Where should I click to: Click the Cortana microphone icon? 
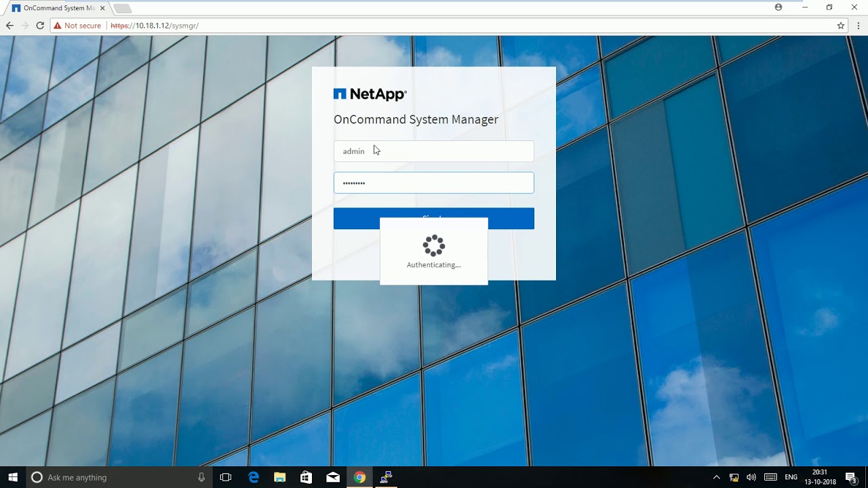[x=201, y=477]
